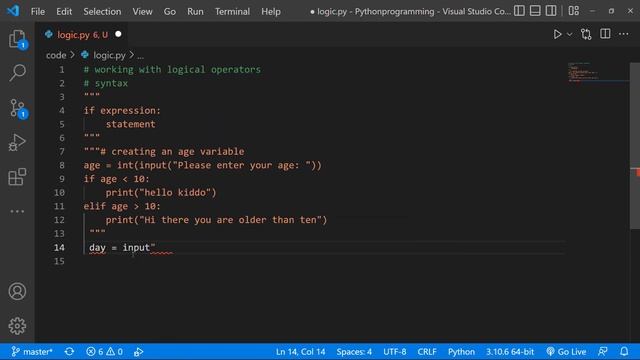Open the Accounts menu
The width and height of the screenshot is (640, 360).
tap(17, 291)
